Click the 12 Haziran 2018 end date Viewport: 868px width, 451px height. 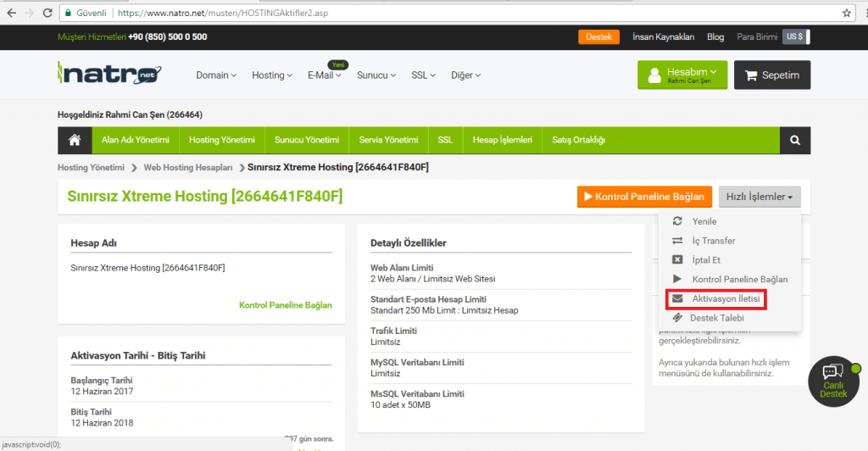(x=102, y=423)
